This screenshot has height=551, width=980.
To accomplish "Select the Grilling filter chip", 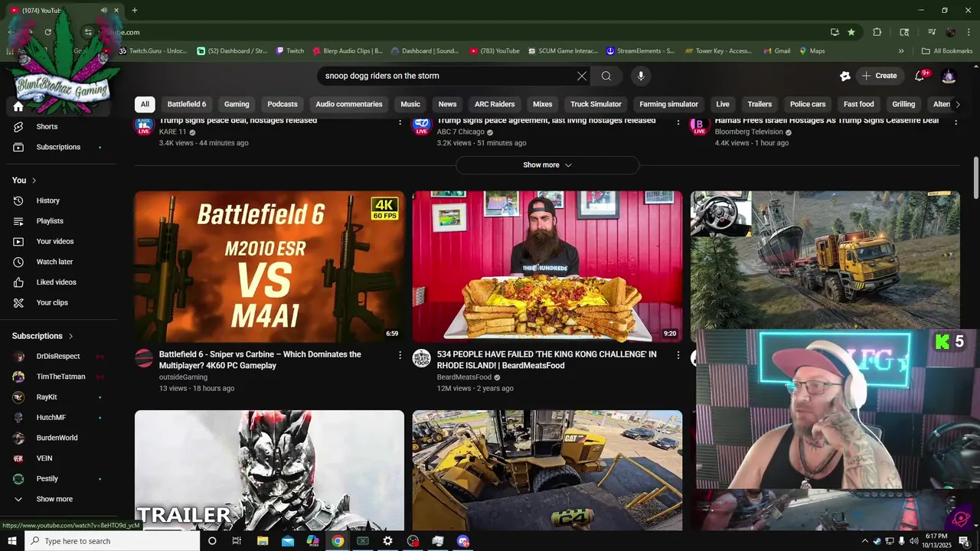I will [x=903, y=104].
